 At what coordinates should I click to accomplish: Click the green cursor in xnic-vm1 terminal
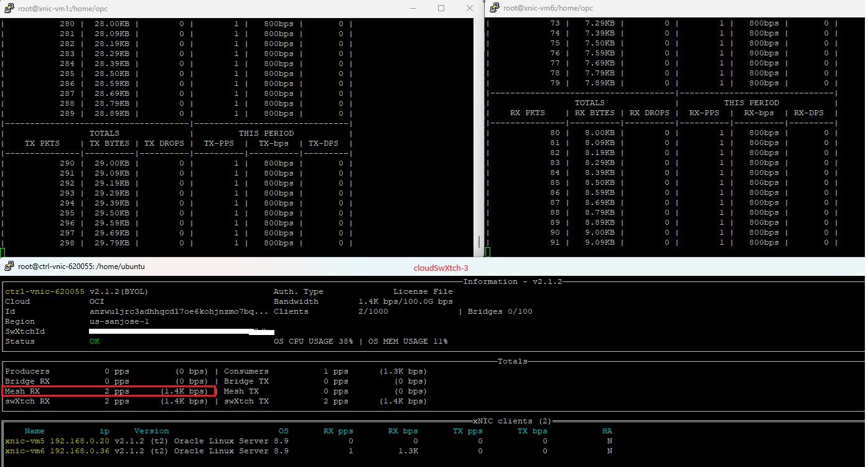coord(2,252)
